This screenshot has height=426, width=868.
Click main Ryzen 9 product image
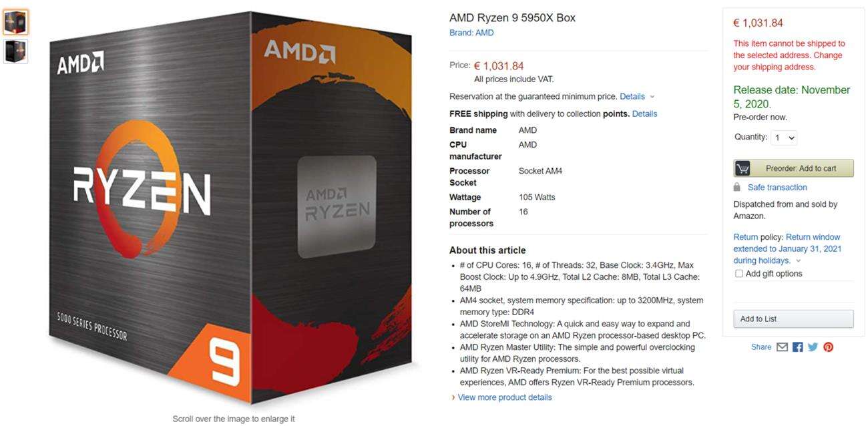point(230,207)
